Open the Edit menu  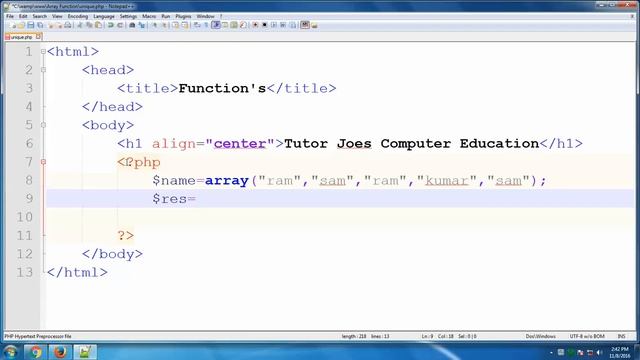(23, 16)
